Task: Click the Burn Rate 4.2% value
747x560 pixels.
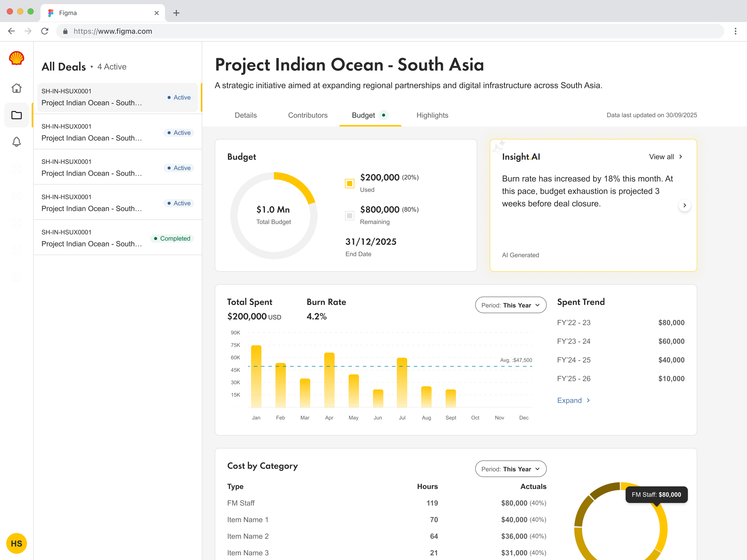Action: click(x=316, y=316)
